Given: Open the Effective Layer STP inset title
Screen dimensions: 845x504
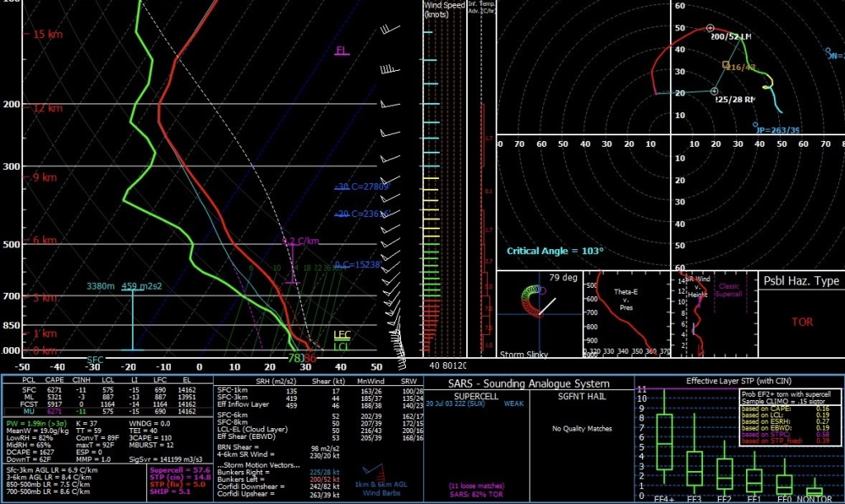Looking at the screenshot, I should (x=739, y=381).
